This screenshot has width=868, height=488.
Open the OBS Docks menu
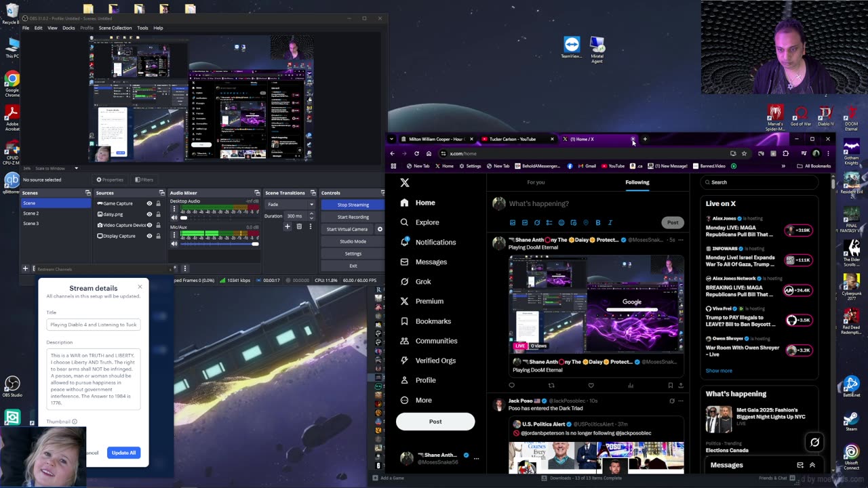68,28
